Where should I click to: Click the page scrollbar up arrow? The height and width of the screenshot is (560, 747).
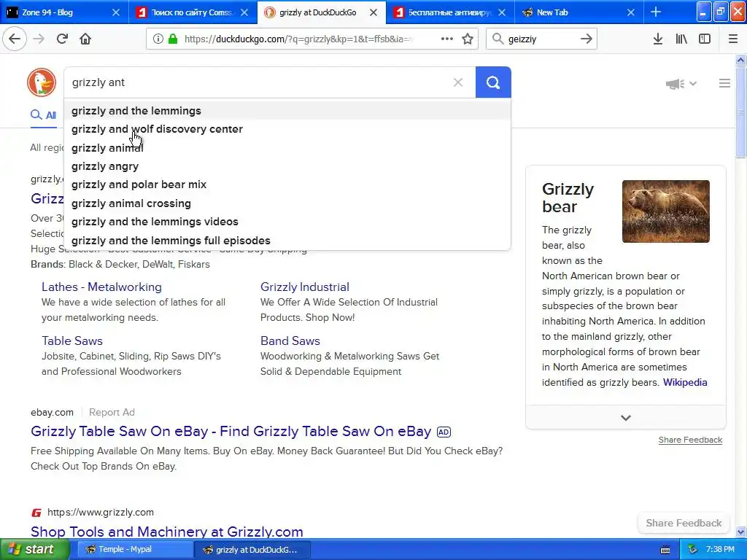(740, 60)
